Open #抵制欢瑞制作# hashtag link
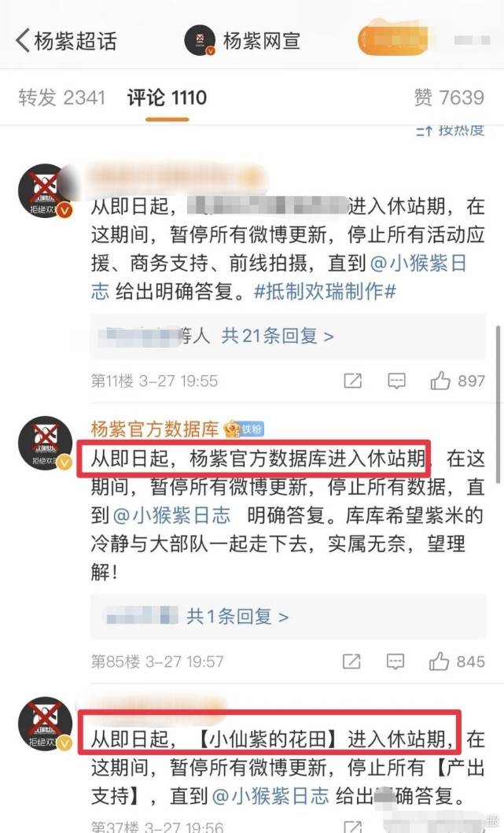This screenshot has height=833, width=504. tap(325, 291)
